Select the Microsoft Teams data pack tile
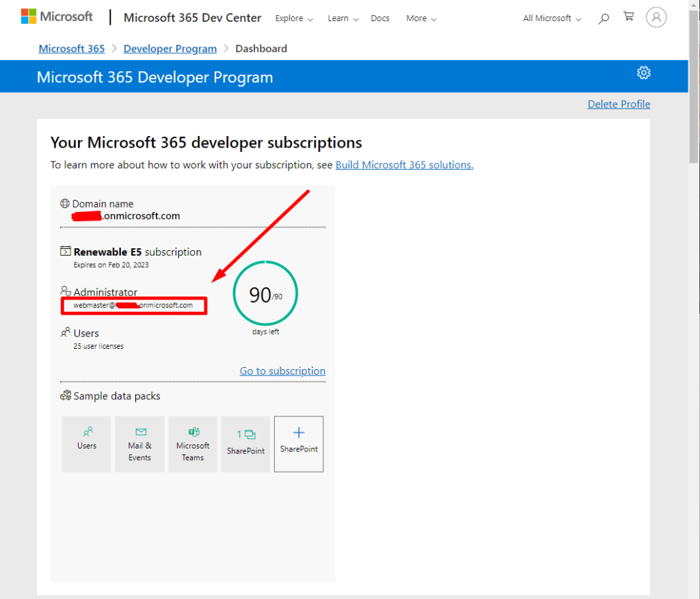 [193, 444]
